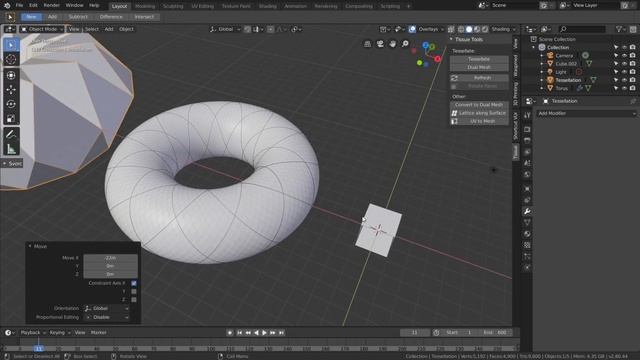The image size is (640, 360).
Task: Enable Constraint Axis Z checkbox
Action: point(134,300)
